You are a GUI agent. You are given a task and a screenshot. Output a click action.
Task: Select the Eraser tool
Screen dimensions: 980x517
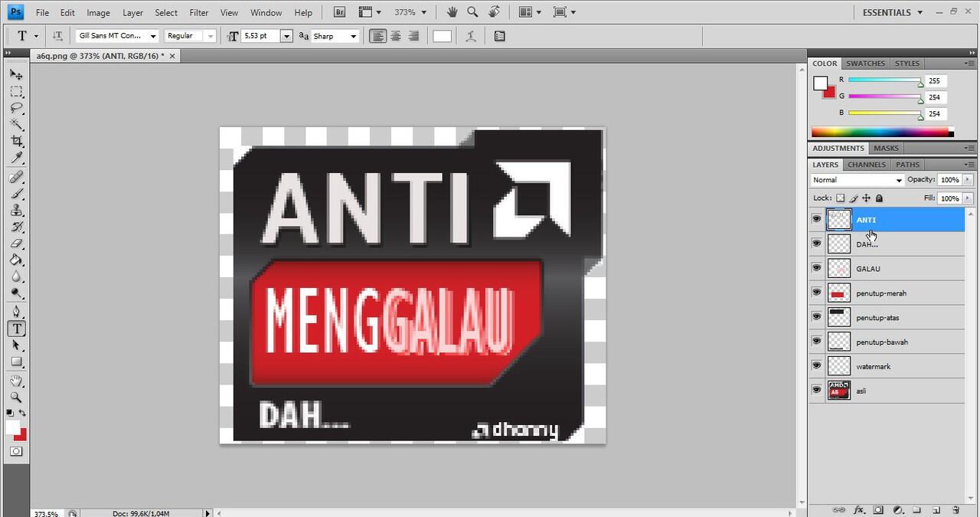click(16, 244)
